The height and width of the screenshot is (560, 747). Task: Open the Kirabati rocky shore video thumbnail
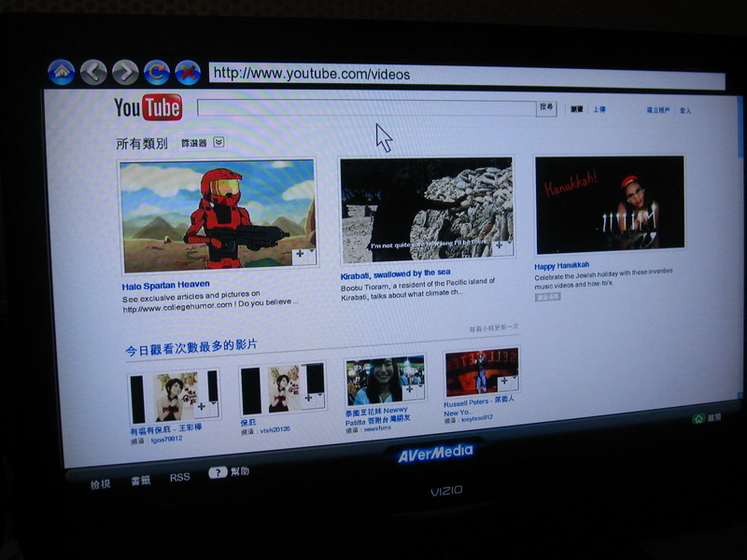[x=428, y=210]
